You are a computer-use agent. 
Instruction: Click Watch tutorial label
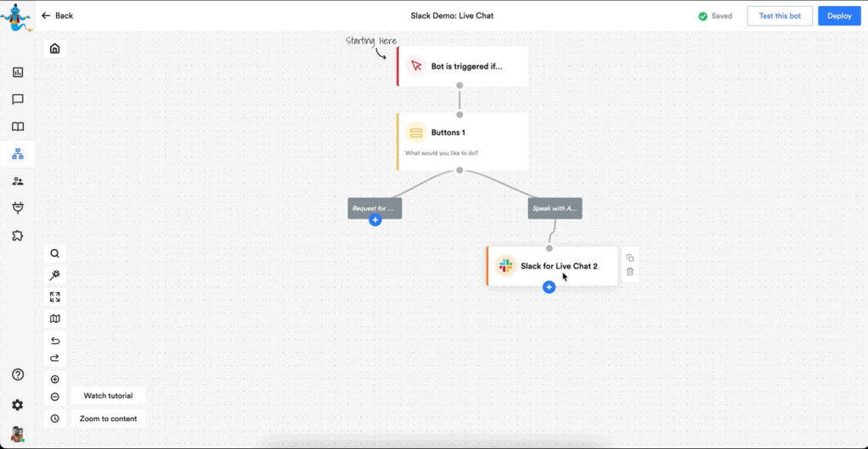[108, 396]
